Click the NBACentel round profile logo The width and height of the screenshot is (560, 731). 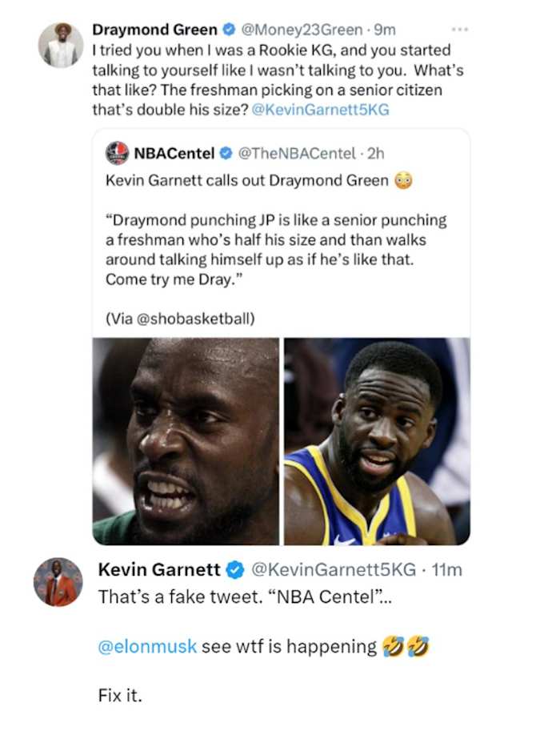117,152
